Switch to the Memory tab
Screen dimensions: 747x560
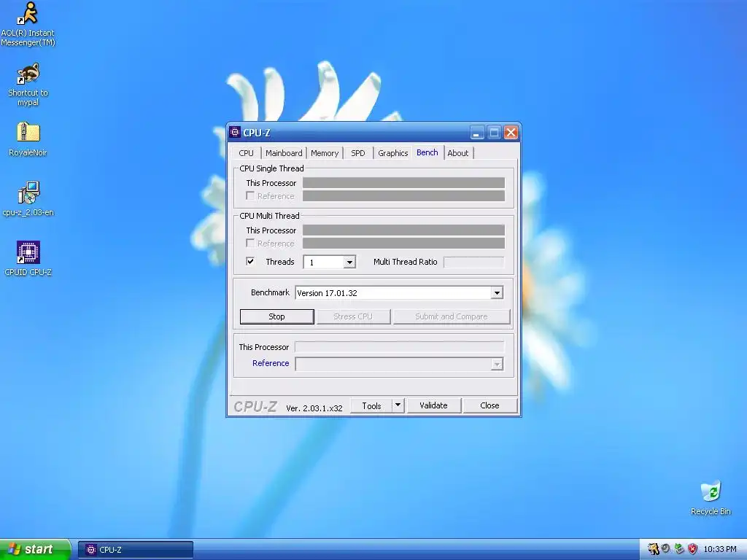(x=325, y=153)
